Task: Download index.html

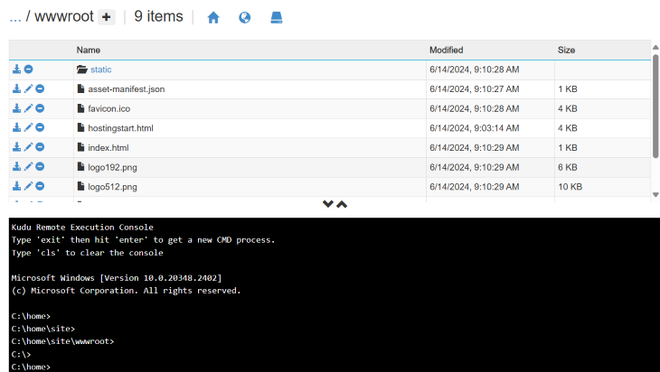Action: (x=16, y=146)
